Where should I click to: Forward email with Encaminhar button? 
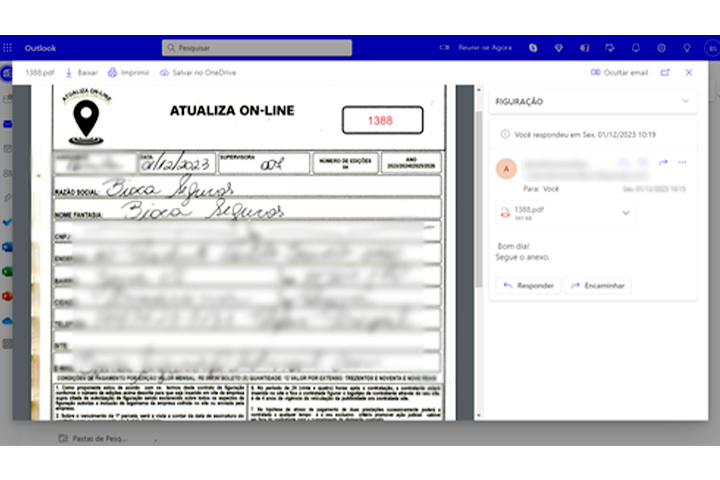597,285
